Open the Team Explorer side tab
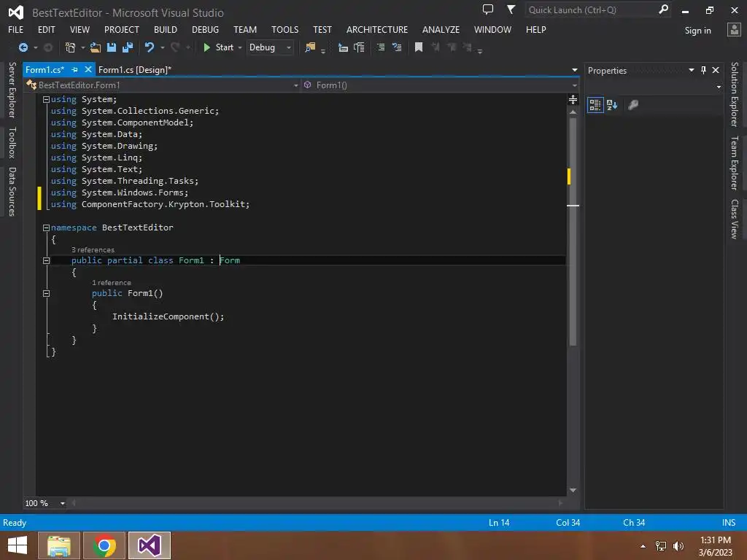Screen dimensions: 747x560 pyautogui.click(x=735, y=163)
